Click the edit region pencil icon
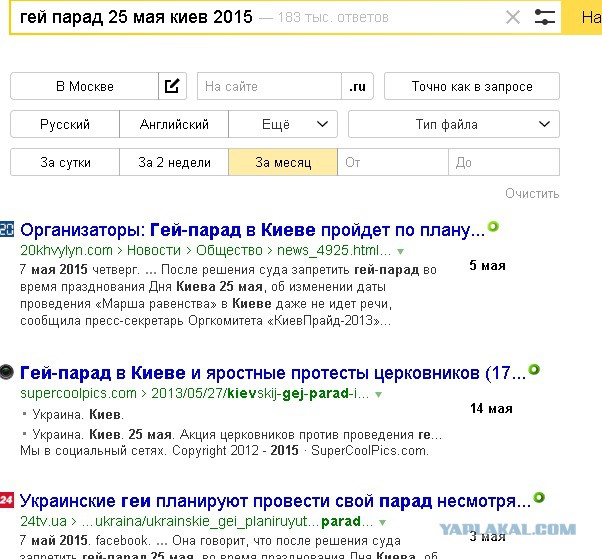 172,86
